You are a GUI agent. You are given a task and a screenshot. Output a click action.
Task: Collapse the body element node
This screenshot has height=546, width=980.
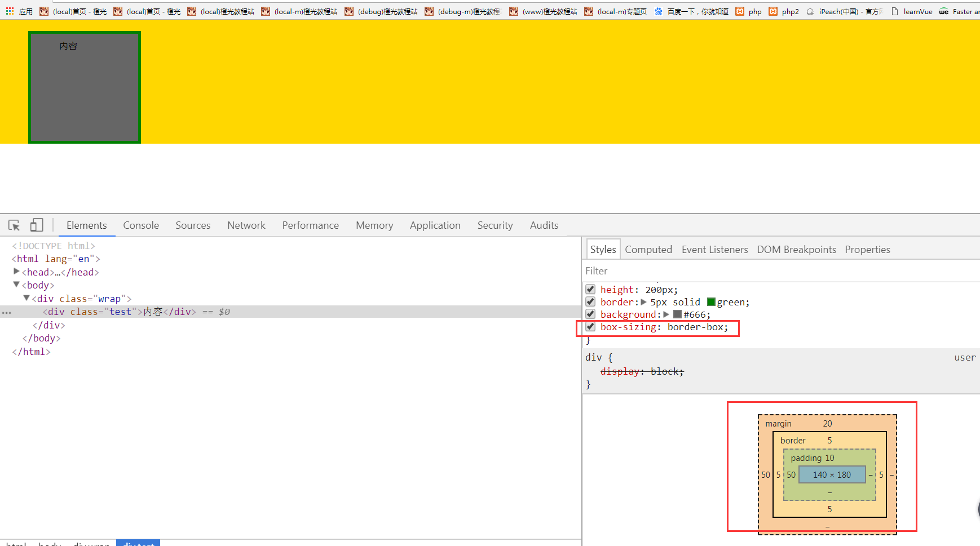point(16,285)
